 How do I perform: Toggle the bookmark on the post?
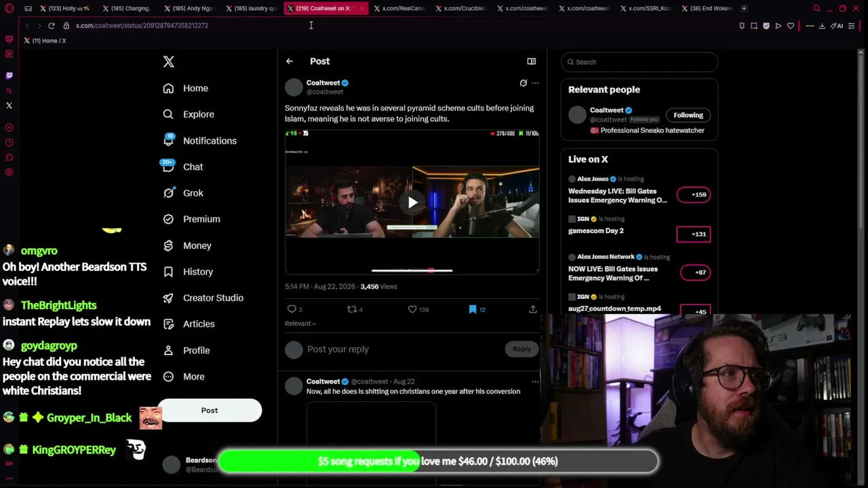(473, 309)
